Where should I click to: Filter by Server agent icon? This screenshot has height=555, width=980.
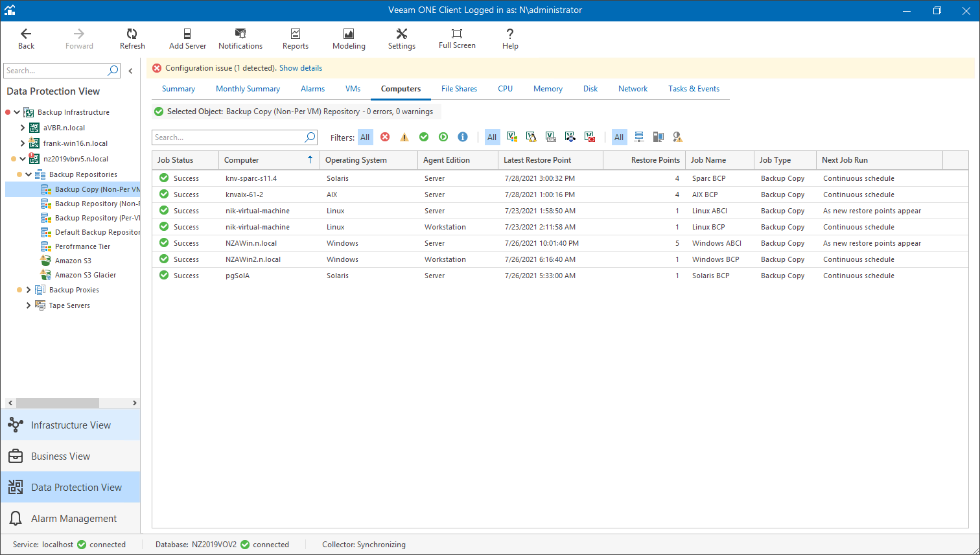pyautogui.click(x=639, y=137)
